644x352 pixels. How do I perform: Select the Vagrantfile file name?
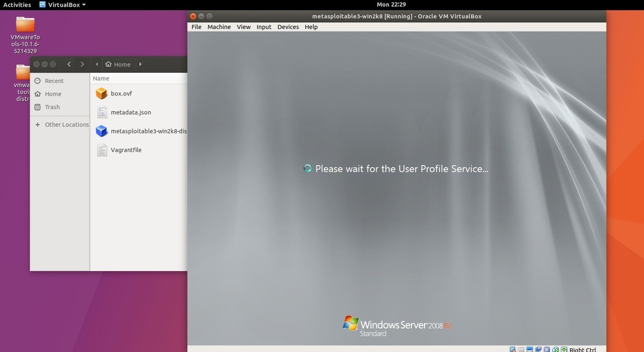[126, 150]
